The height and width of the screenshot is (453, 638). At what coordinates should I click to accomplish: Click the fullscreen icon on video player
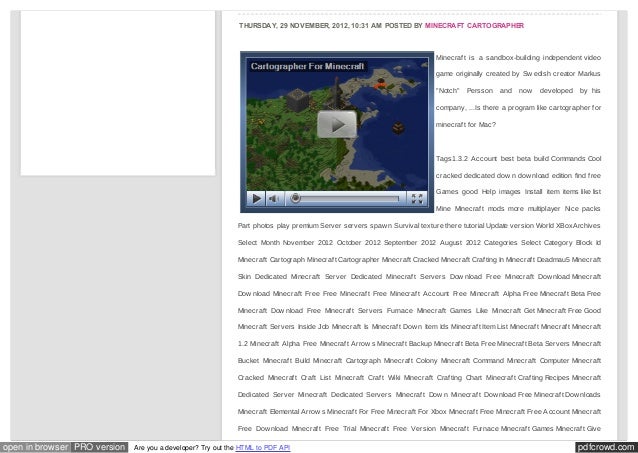417,199
